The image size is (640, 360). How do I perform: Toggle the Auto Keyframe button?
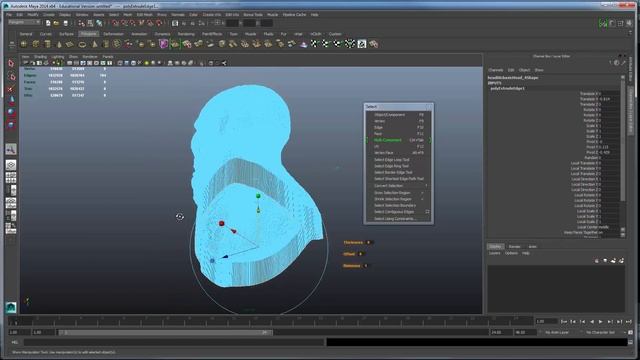[x=630, y=332]
